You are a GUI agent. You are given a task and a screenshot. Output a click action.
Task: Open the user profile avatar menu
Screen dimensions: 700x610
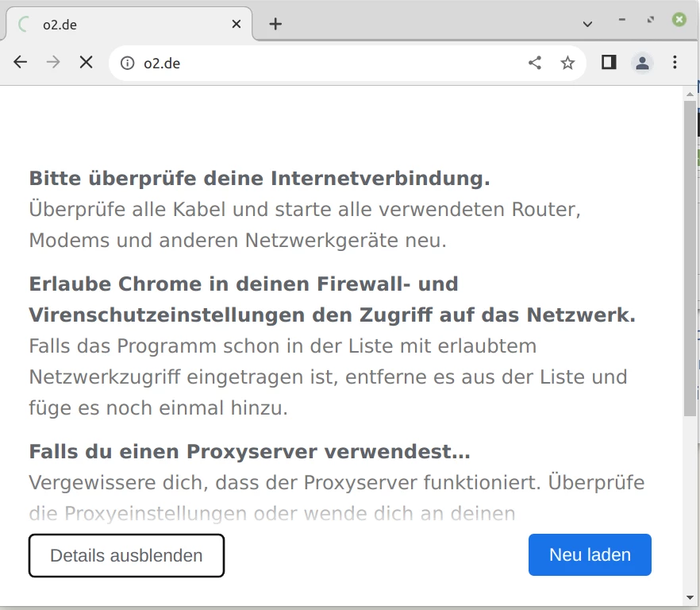click(642, 63)
